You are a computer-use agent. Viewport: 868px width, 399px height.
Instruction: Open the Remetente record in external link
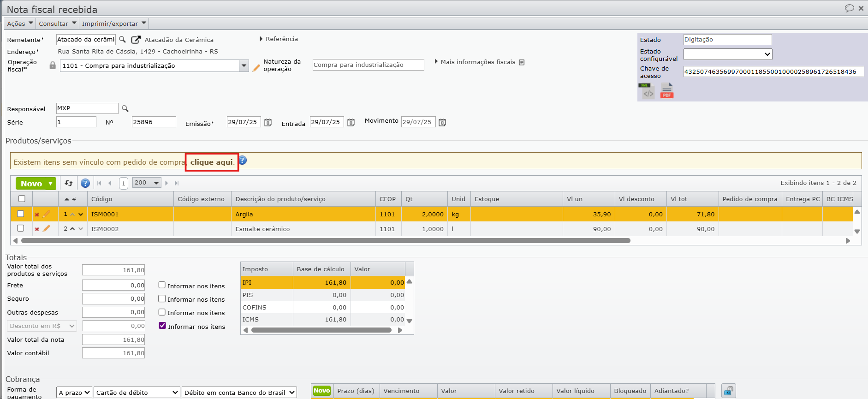(x=136, y=40)
